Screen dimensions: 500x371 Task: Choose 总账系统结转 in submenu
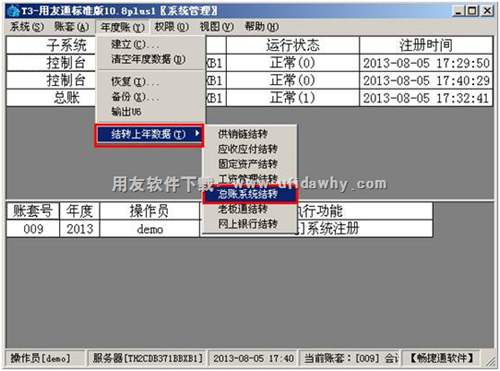click(250, 194)
